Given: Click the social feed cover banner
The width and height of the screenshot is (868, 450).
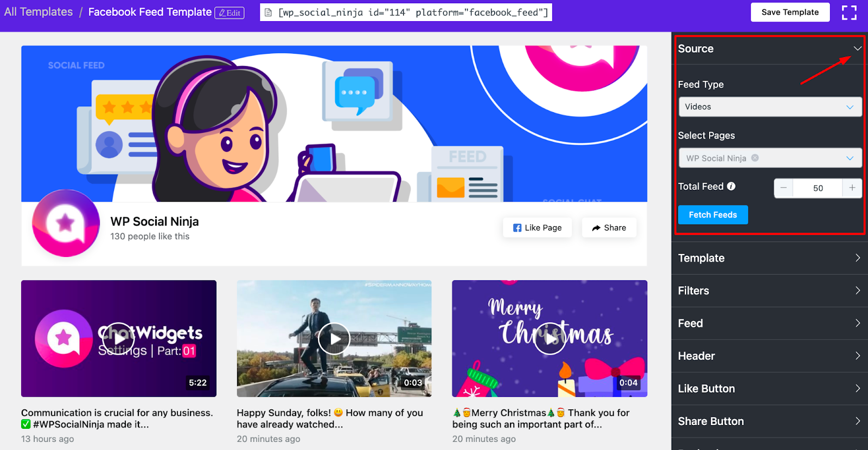Looking at the screenshot, I should (334, 124).
